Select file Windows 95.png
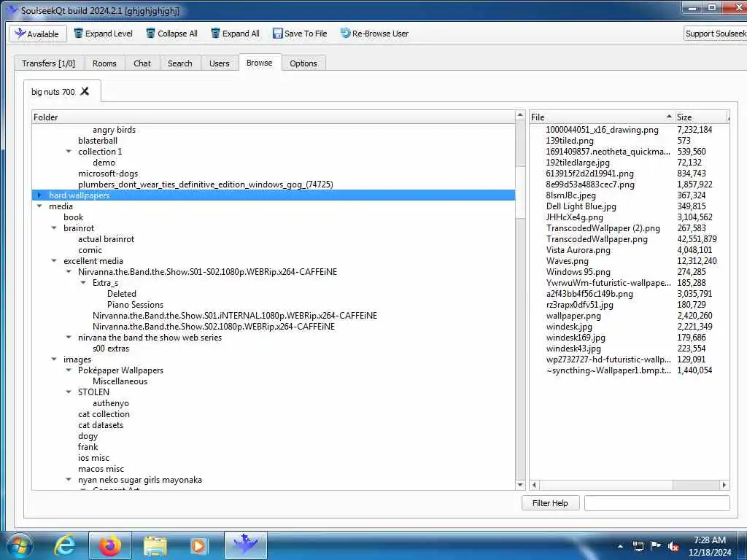The width and height of the screenshot is (747, 560). (578, 272)
